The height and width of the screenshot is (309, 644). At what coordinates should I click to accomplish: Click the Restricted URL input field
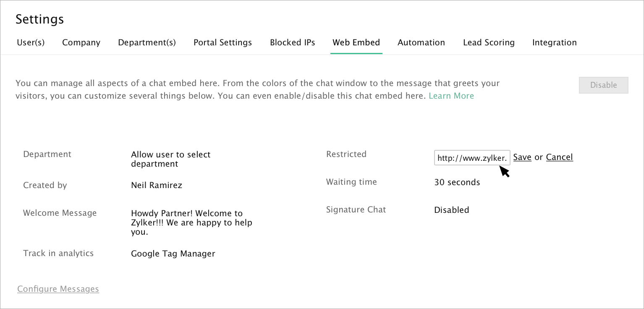(x=472, y=158)
